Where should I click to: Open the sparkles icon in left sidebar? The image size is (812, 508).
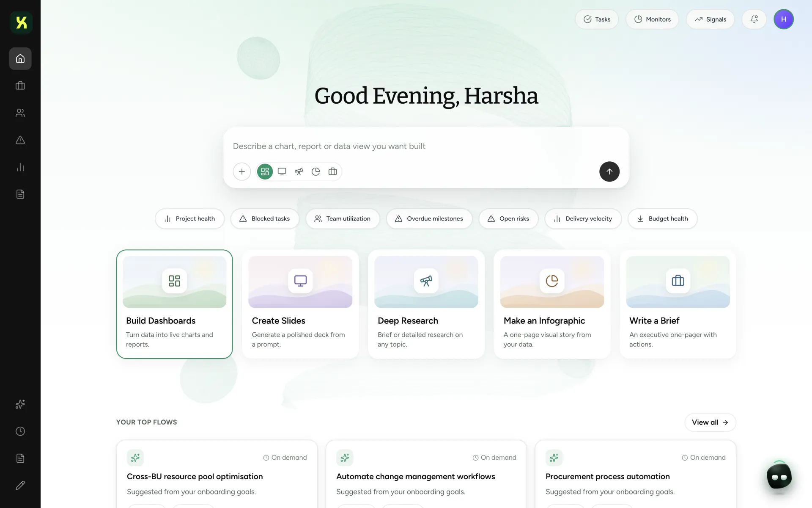(20, 404)
